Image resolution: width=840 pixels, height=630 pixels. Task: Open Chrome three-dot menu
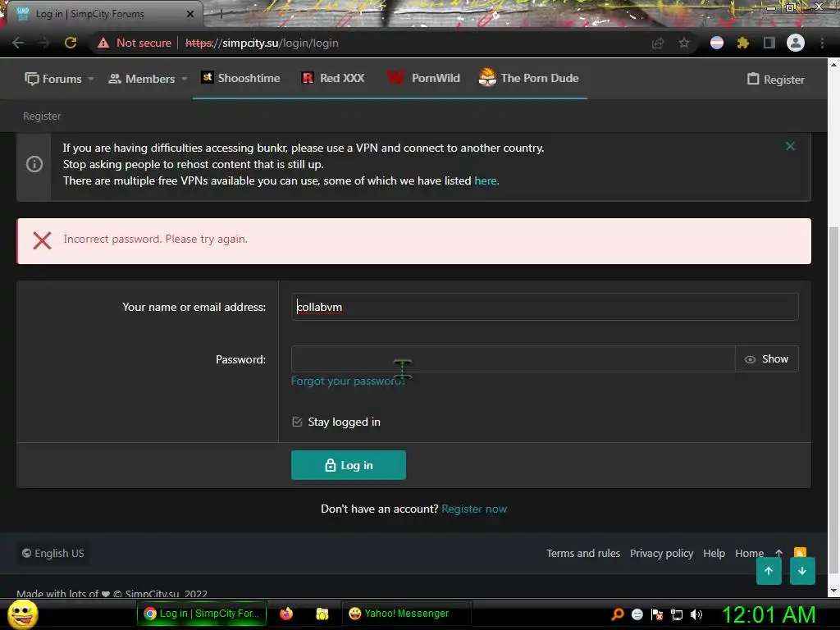pos(822,43)
